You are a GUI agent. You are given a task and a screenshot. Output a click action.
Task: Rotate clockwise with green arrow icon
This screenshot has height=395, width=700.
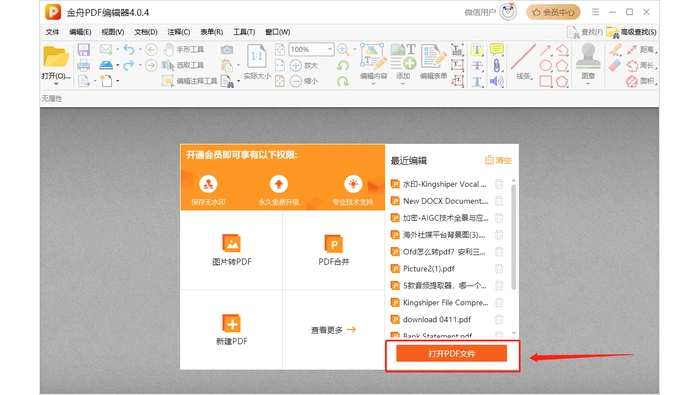click(x=343, y=81)
